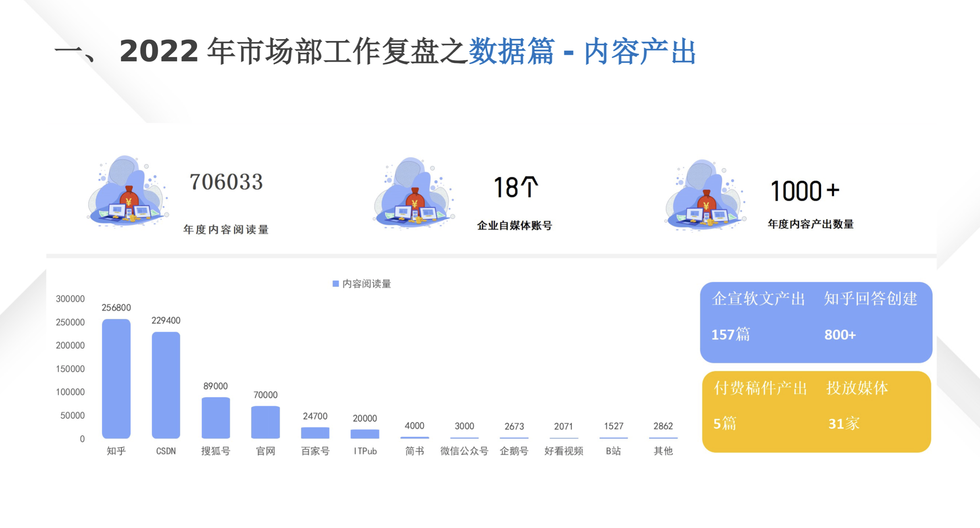
Task: Click the heading 付费稿件产出 in yellow card
Action: (760, 388)
